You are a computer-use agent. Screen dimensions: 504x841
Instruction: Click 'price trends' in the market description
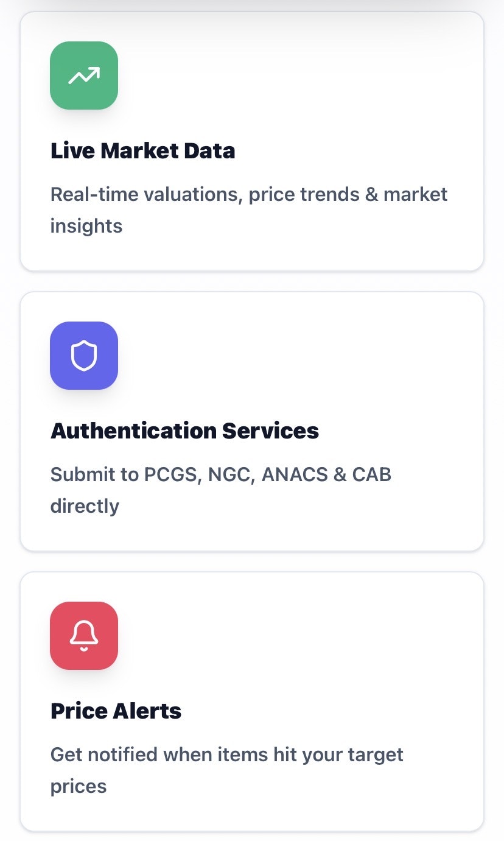pyautogui.click(x=306, y=194)
